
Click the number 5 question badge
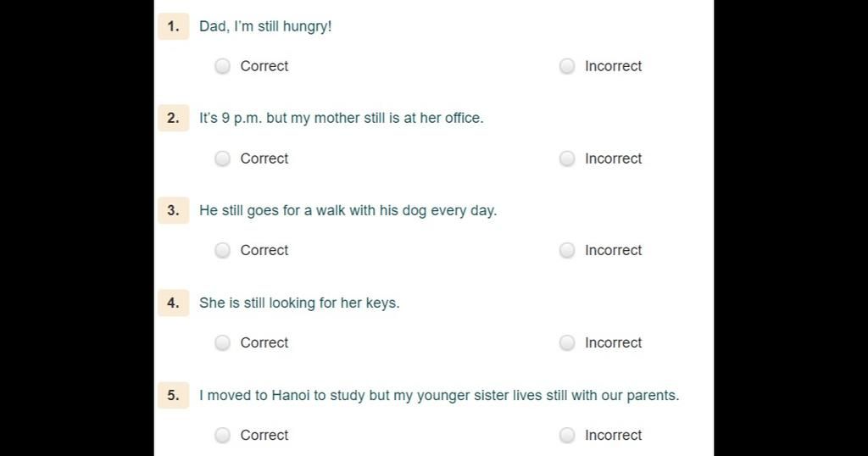173,395
